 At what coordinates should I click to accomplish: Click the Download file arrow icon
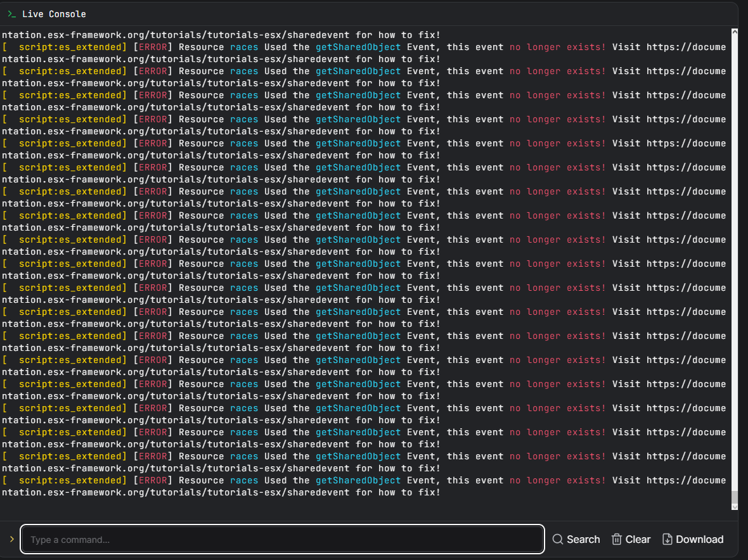[667, 539]
